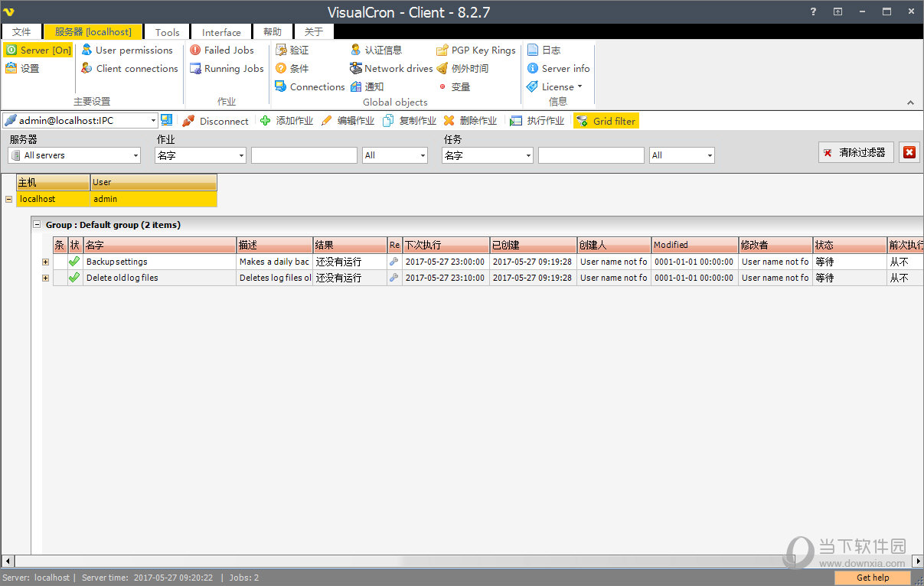
Task: Switch to Tools tab
Action: (x=167, y=32)
